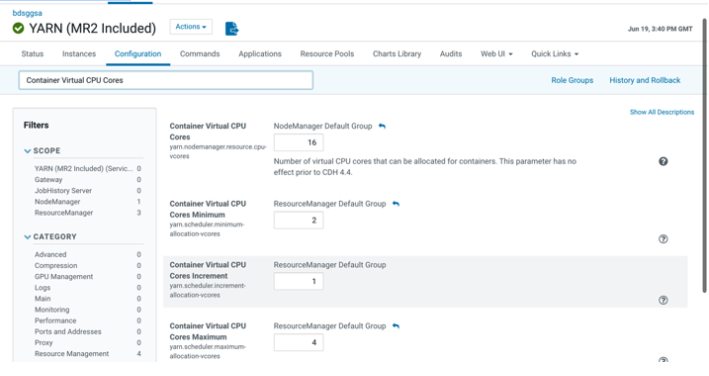Click the yarn.scheduler.increment-allocation-vcores property name

(x=208, y=290)
